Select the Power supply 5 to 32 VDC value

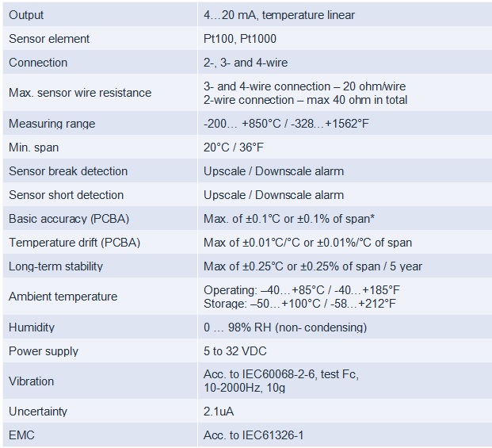pos(235,351)
